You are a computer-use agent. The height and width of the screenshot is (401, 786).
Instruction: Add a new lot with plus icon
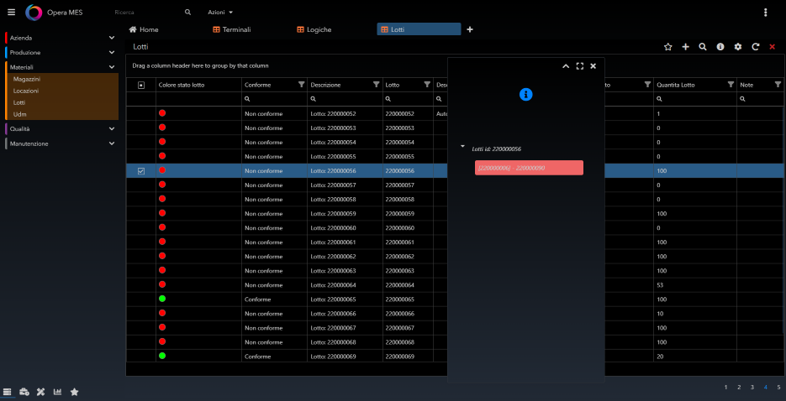point(685,47)
